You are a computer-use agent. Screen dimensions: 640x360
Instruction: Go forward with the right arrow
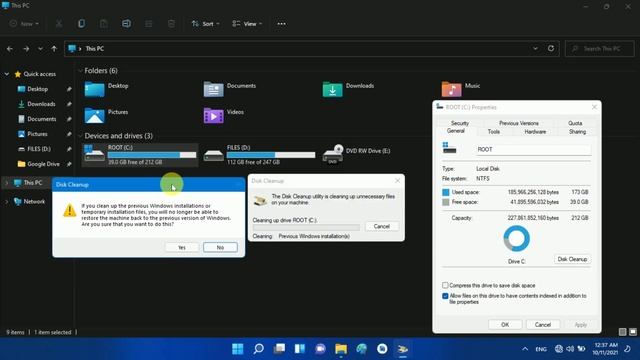coord(26,49)
